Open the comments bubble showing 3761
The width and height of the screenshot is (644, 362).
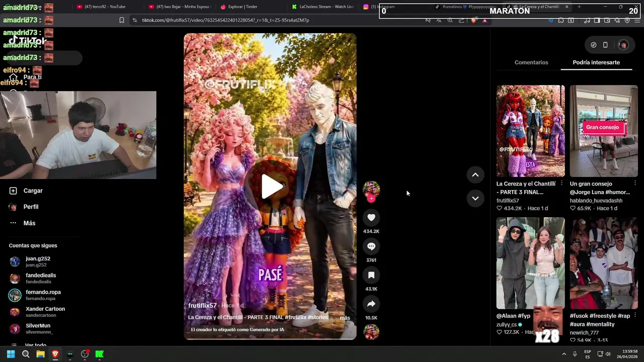(371, 246)
